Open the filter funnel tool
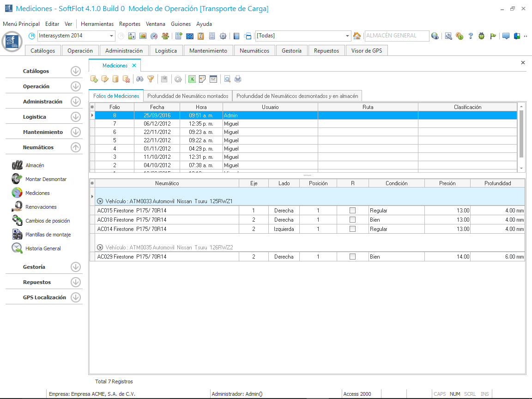Viewport: 532px width, 399px height. pyautogui.click(x=150, y=79)
